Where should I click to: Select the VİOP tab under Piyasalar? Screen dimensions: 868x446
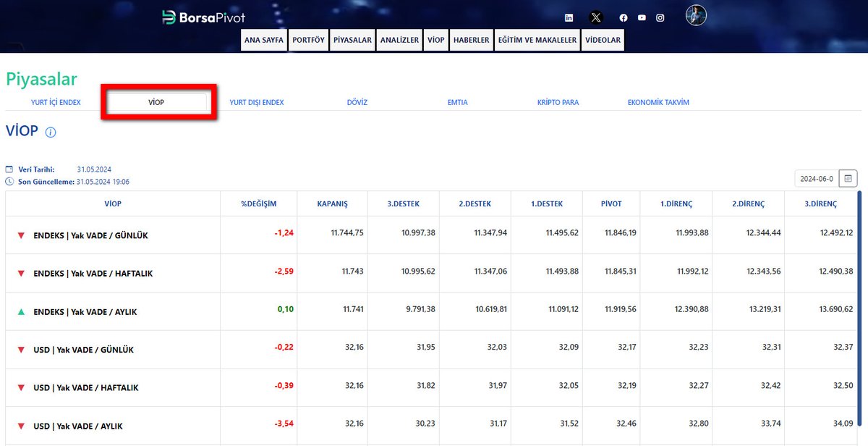click(x=156, y=102)
